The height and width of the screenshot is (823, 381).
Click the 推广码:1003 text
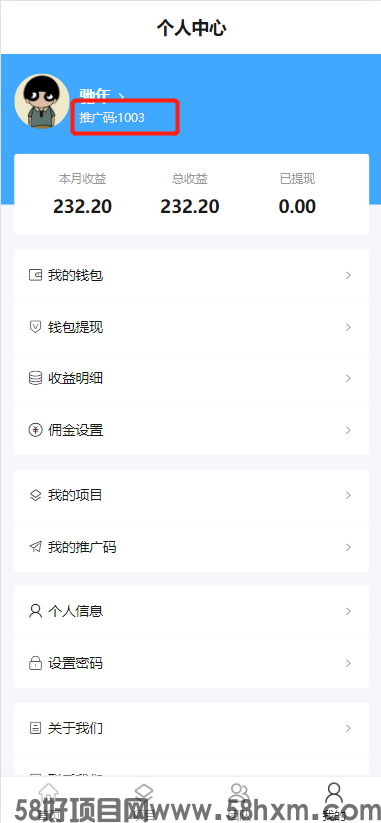click(x=112, y=118)
